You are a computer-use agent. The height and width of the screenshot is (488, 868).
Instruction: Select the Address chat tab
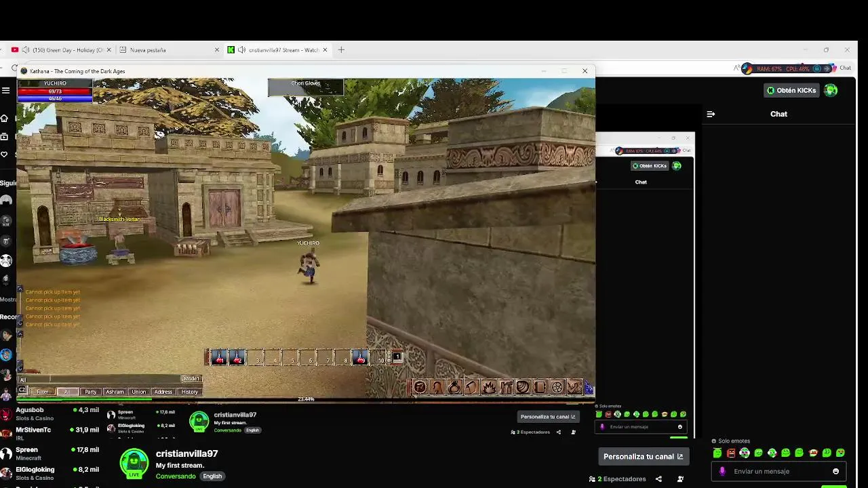coord(163,392)
